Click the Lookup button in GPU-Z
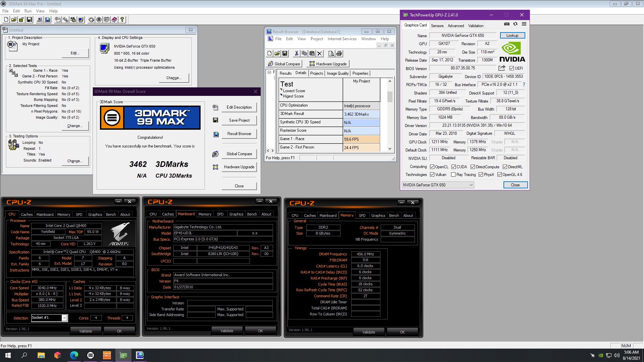 (x=512, y=36)
